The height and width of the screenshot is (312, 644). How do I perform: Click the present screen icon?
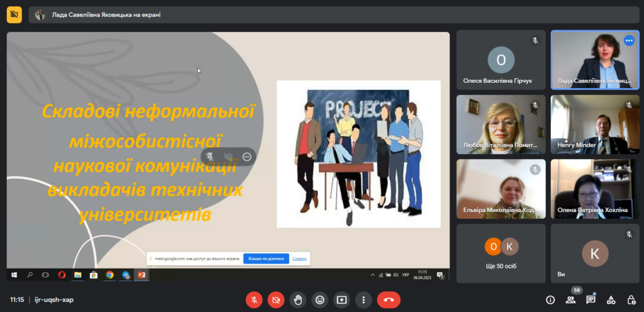pos(341,300)
